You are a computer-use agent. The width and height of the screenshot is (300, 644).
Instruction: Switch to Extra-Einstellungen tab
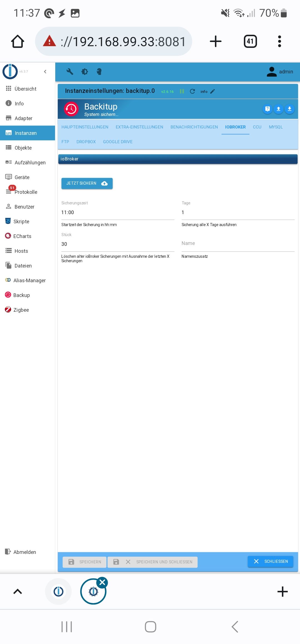[139, 127]
